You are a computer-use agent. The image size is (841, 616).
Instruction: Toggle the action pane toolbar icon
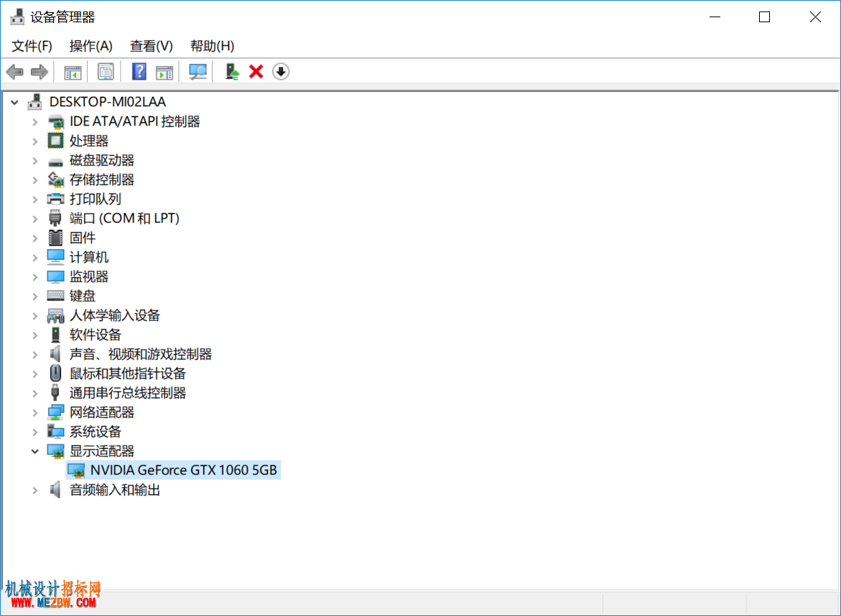164,72
